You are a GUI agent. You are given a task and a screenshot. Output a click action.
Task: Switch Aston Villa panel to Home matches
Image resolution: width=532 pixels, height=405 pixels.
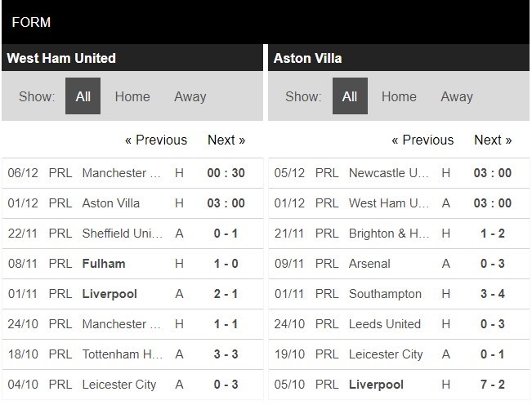pos(399,96)
